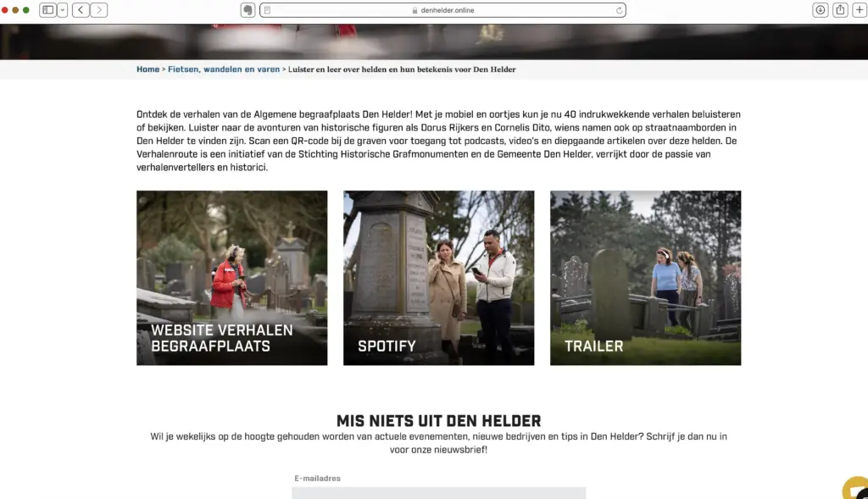868x499 pixels.
Task: Open the Share menu
Action: pos(839,10)
